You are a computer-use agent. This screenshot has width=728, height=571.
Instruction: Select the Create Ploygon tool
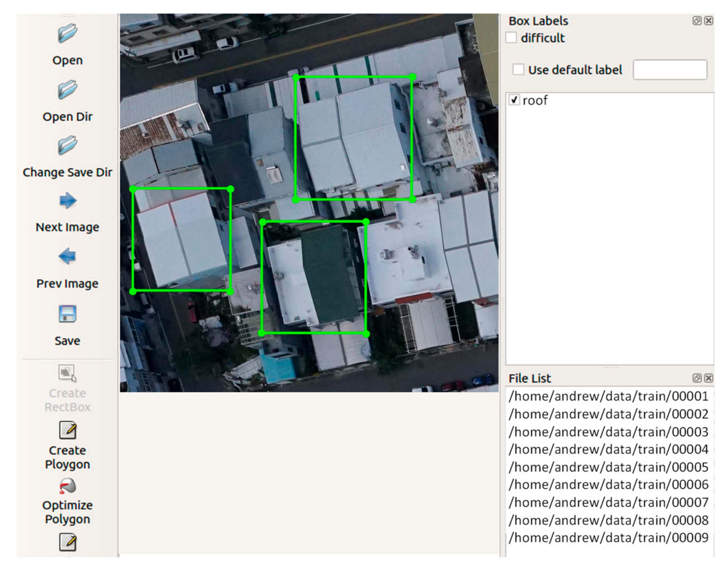(x=68, y=430)
